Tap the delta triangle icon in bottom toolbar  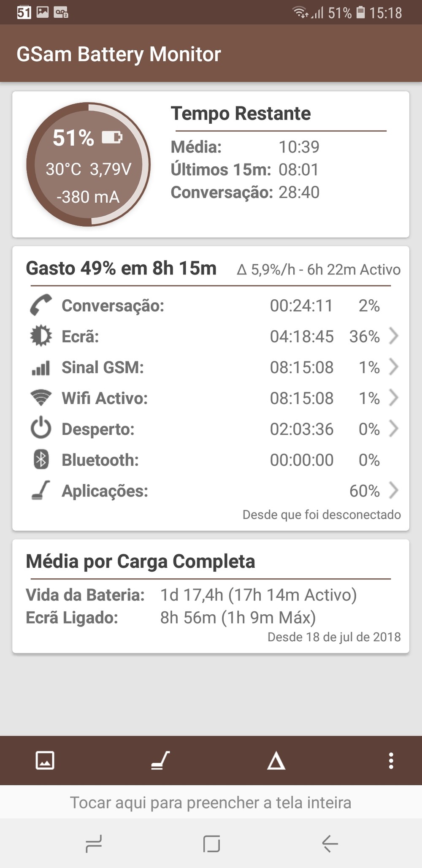276,761
